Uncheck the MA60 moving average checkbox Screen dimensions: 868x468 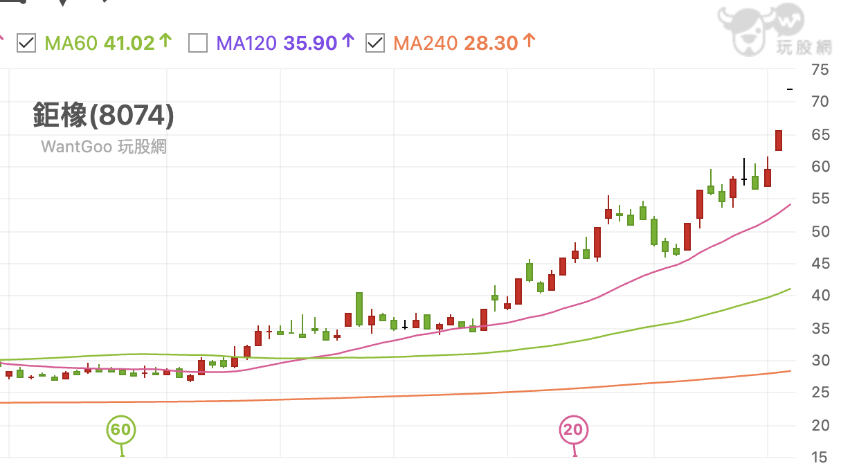[x=26, y=43]
